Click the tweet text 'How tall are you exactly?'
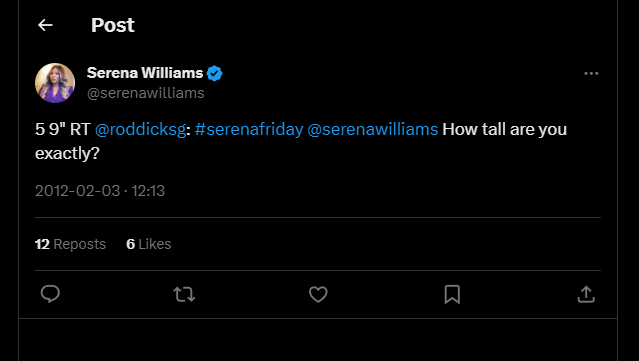 coord(301,141)
